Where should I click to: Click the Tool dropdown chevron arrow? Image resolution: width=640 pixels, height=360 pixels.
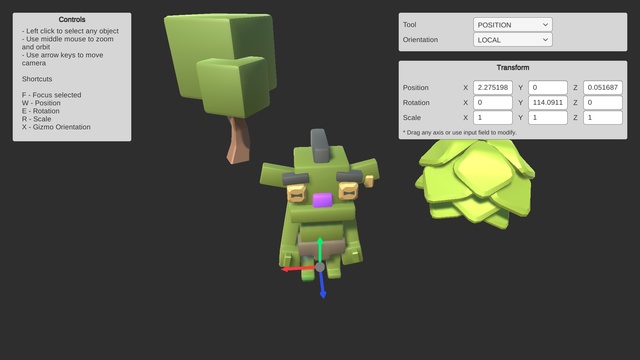(x=545, y=24)
